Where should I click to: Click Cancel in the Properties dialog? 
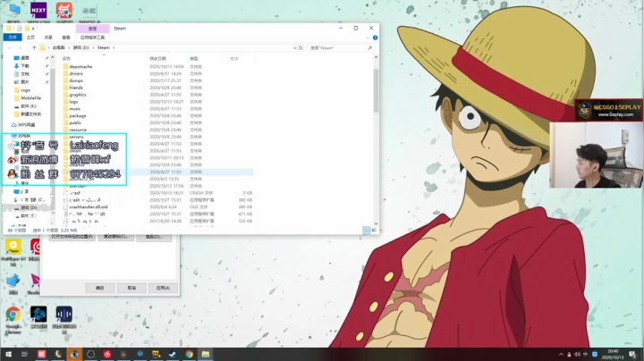pyautogui.click(x=131, y=288)
